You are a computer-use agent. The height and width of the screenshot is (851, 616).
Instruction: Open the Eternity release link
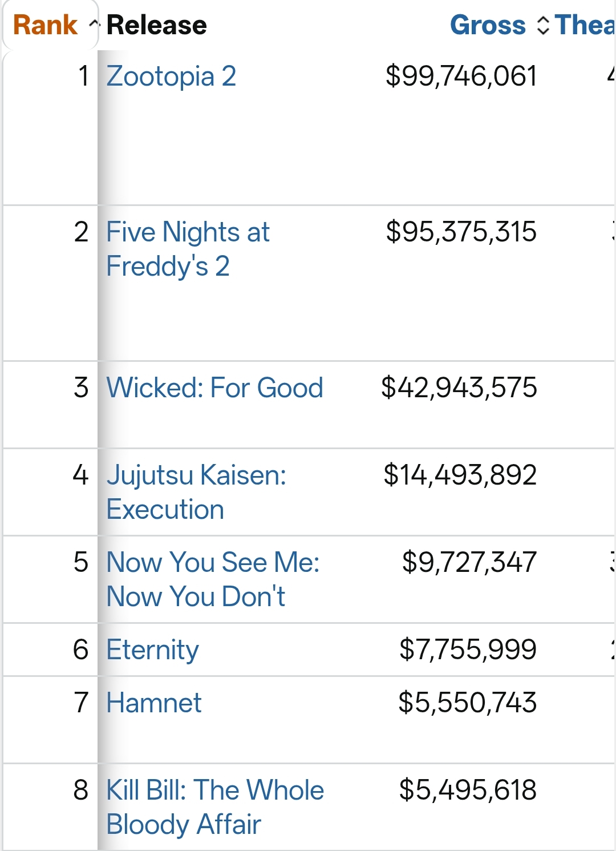pos(152,650)
